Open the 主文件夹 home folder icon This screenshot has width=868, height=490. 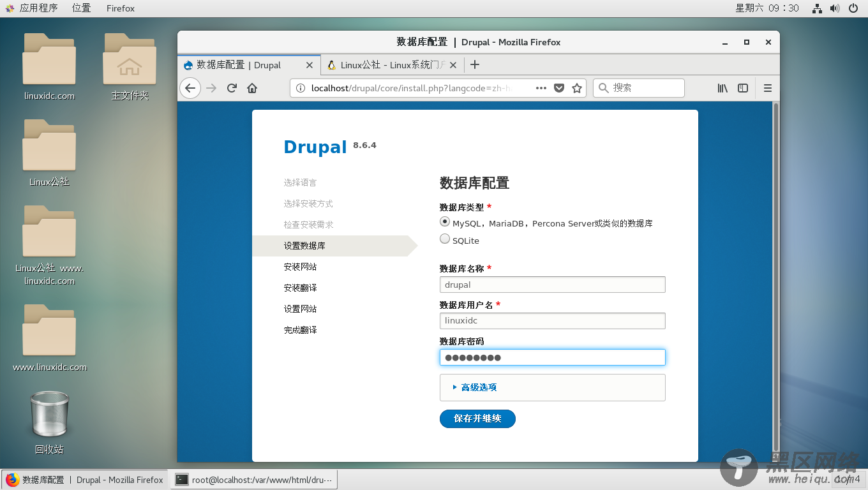pos(130,67)
